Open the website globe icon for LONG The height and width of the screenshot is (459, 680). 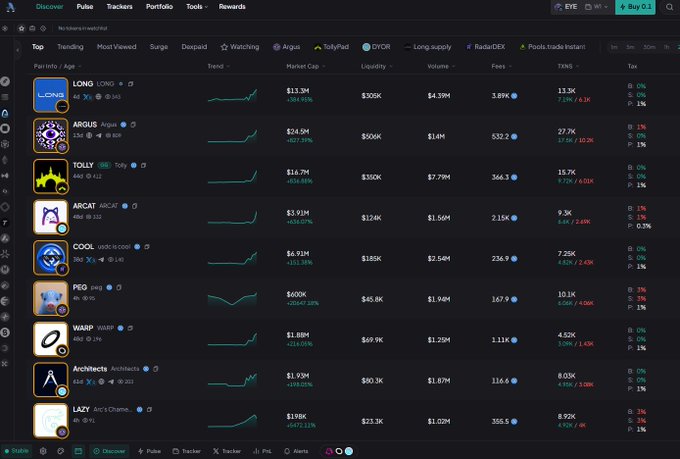(98, 97)
